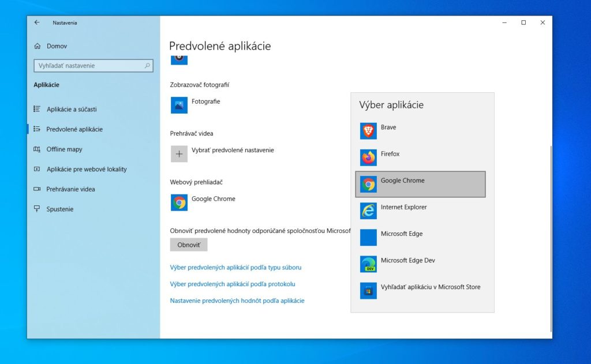
Task: Click Predvolené aplikácie sidebar icon
Action: click(37, 129)
